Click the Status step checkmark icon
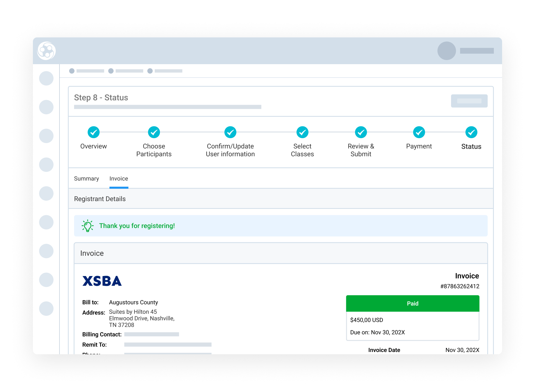Screen dimensions: 535x392 pos(471,132)
